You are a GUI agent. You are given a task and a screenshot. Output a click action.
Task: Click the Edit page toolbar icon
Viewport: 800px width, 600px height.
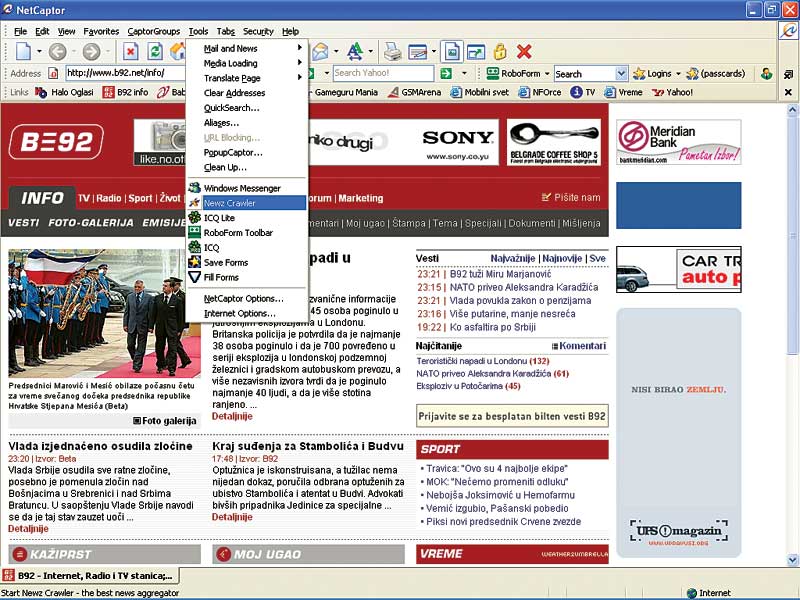417,52
